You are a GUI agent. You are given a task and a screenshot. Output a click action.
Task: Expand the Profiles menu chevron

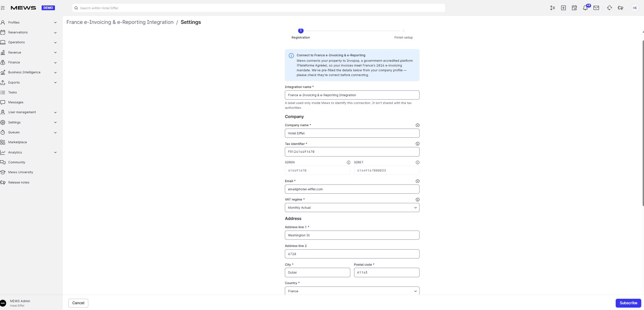click(x=55, y=23)
